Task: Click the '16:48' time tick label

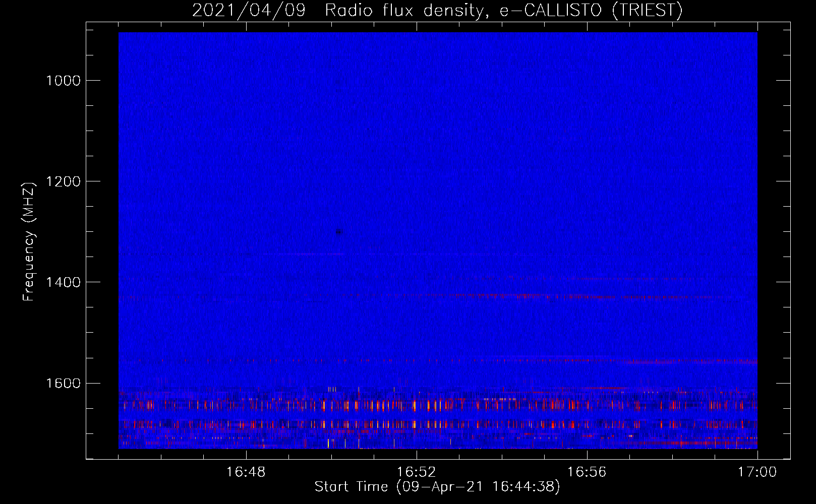Action: tap(246, 472)
